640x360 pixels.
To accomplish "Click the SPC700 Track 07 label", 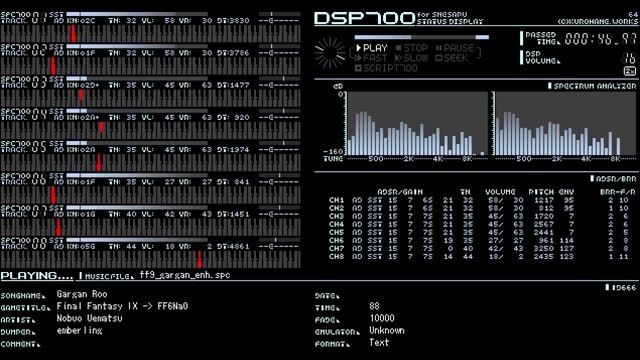I will coord(23,211).
